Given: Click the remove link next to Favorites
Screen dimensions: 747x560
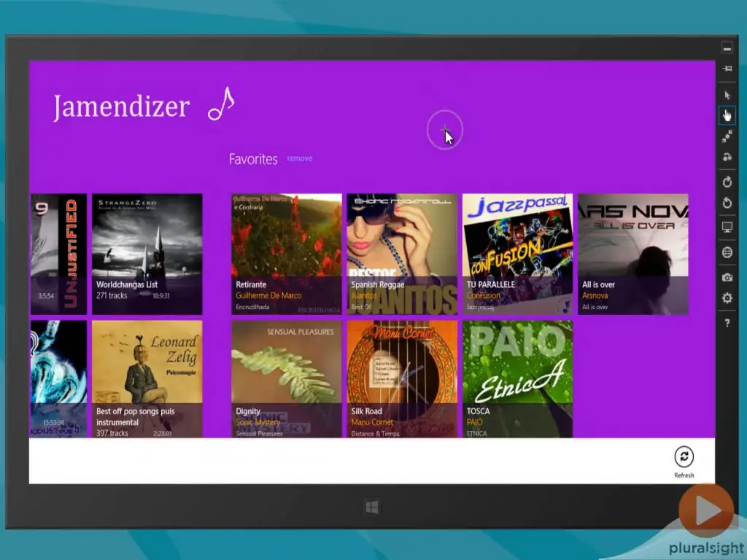Looking at the screenshot, I should 300,158.
